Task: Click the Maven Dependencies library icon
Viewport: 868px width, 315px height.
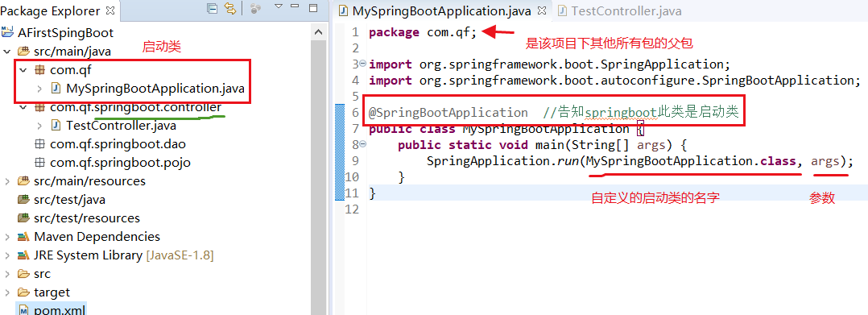Action: [x=24, y=236]
